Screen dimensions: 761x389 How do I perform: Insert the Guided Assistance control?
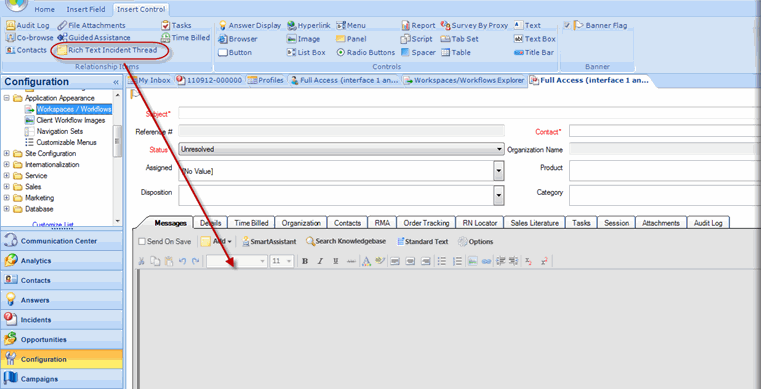click(94, 37)
